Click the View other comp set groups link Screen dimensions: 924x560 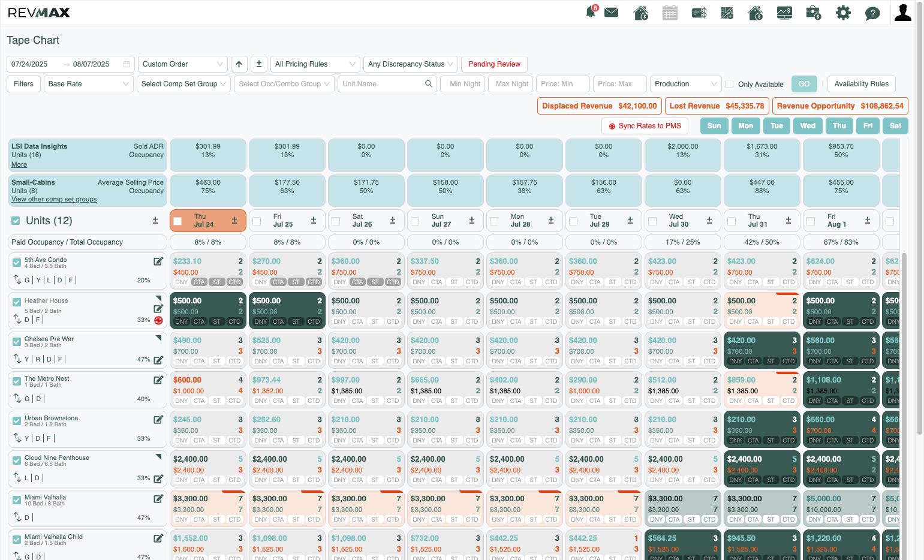click(x=54, y=200)
